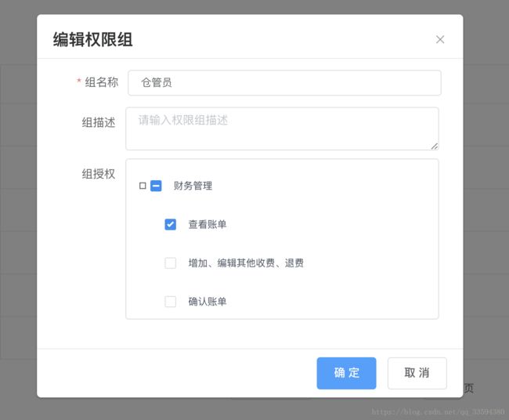This screenshot has width=509, height=420.
Task: Confirm with the 确定 button
Action: pyautogui.click(x=346, y=373)
